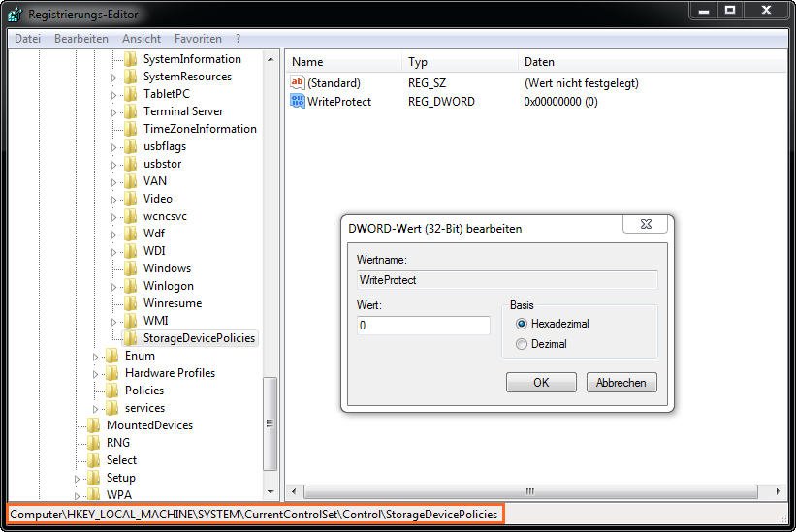Click the values pane horizontal scrollbar thumb
The height and width of the screenshot is (532, 796).
pos(530,491)
